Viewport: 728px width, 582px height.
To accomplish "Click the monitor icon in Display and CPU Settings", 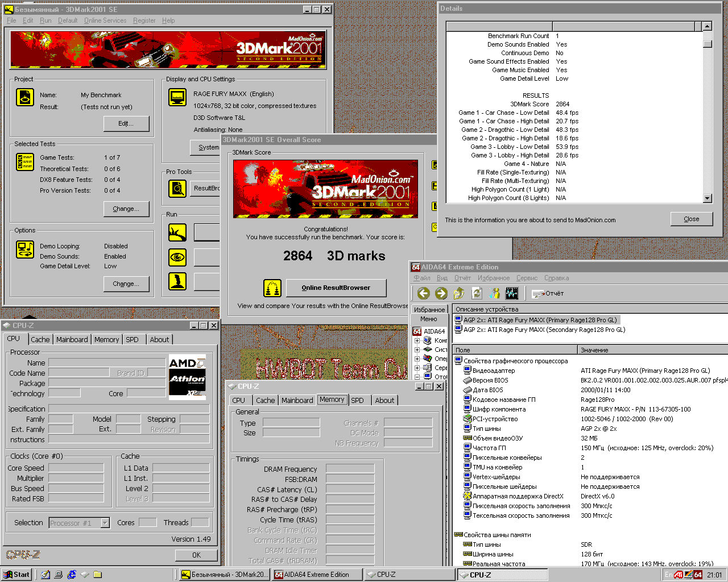I will pyautogui.click(x=177, y=97).
